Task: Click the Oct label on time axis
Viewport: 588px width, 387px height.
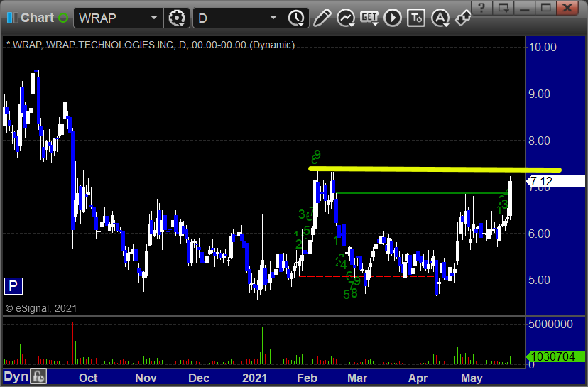Action: 88,378
